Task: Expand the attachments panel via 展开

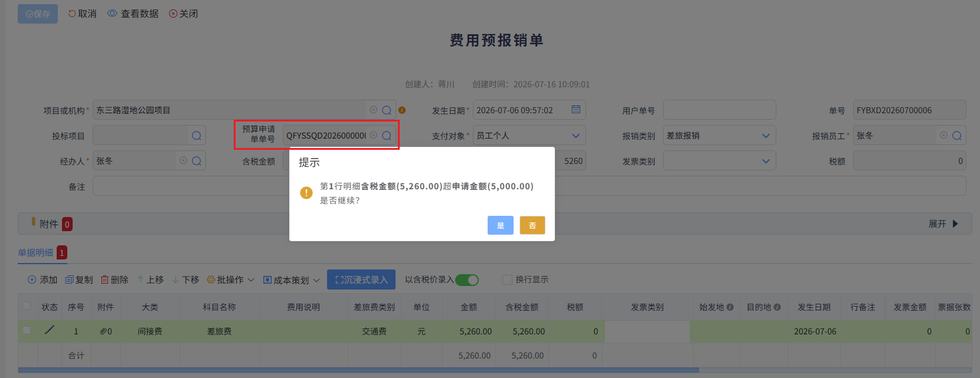Action: (x=943, y=224)
